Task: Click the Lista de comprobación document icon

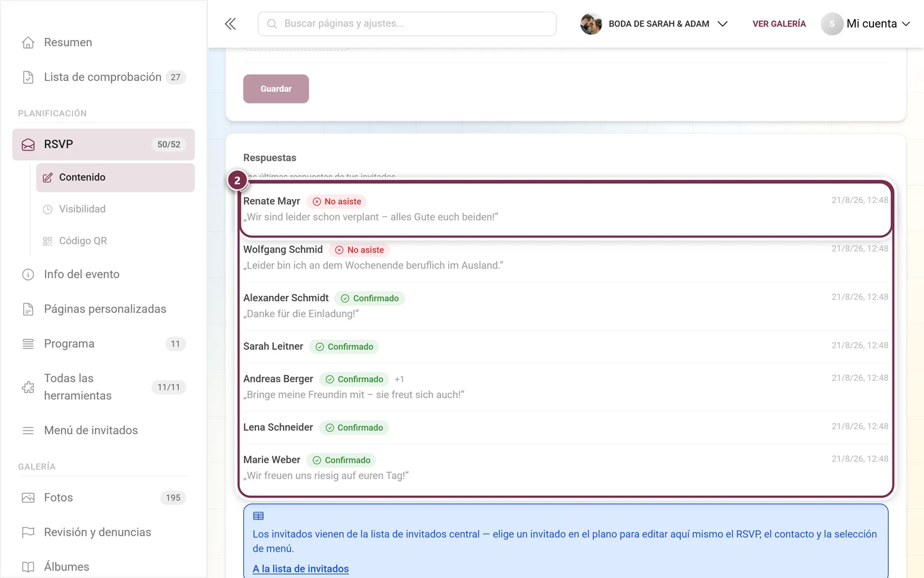Action: click(x=28, y=77)
